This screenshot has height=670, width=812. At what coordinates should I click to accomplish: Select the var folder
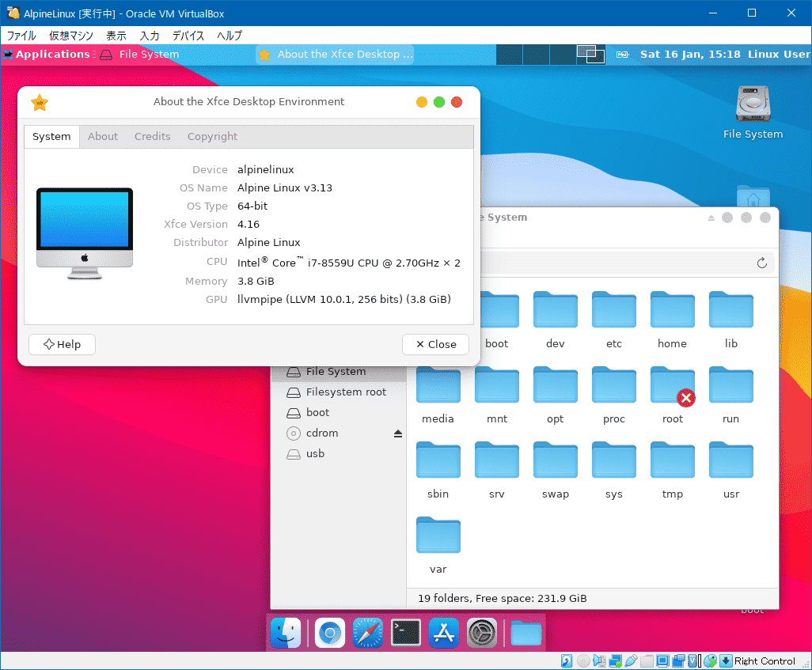click(x=438, y=546)
